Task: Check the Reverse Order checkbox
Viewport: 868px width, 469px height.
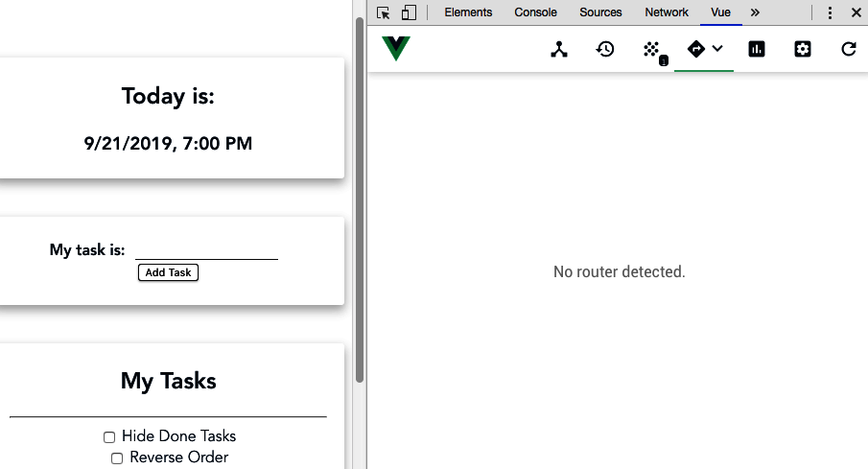Action: click(117, 458)
